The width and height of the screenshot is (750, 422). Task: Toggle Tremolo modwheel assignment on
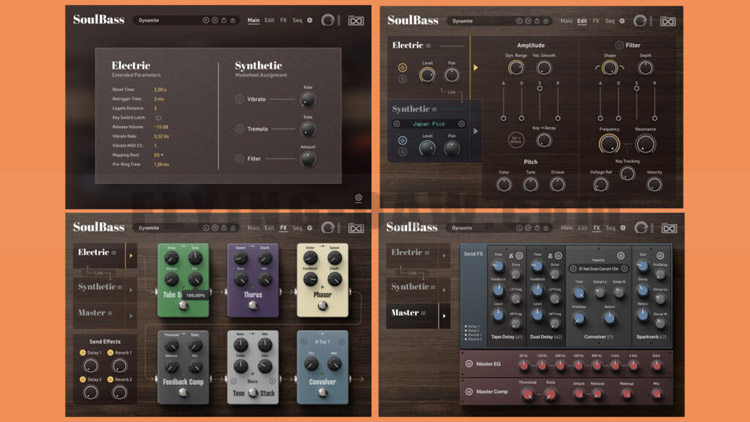click(x=240, y=129)
